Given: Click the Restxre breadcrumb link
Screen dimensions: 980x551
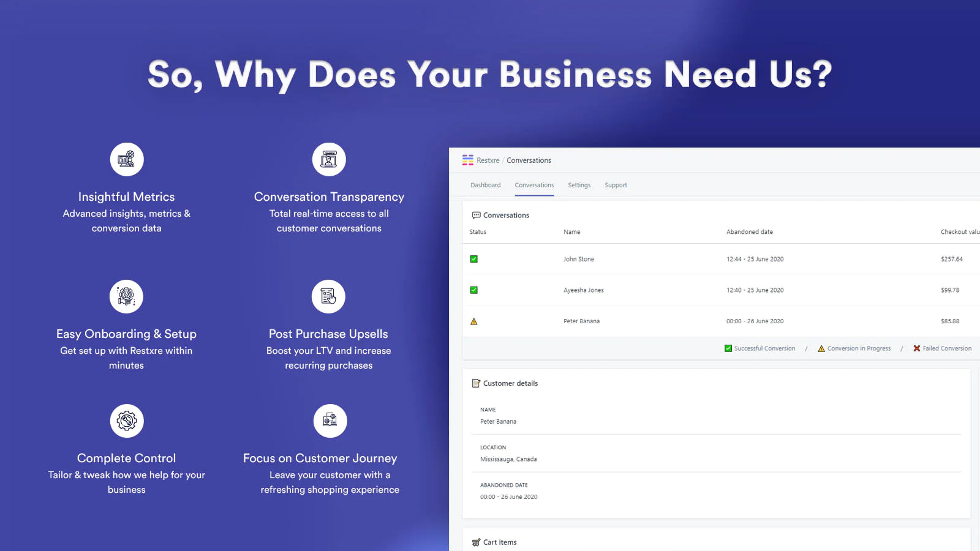Looking at the screenshot, I should tap(488, 160).
